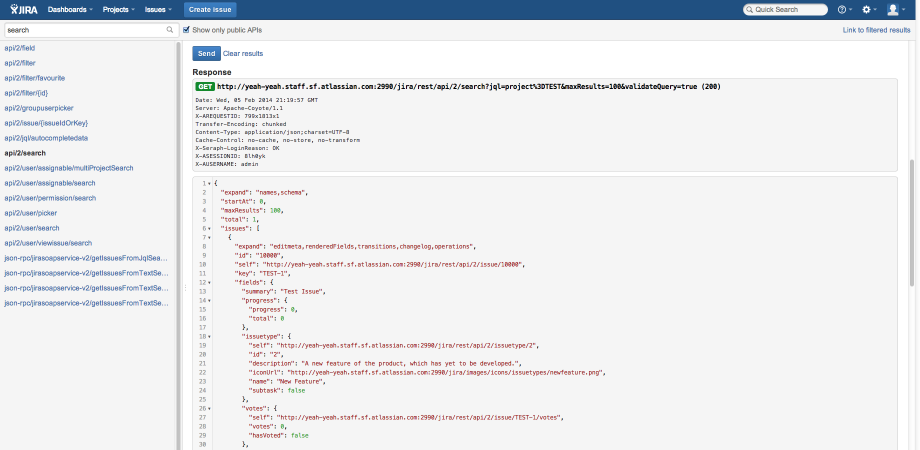920x450 pixels.
Task: Click the "Server: Apache-Coyote/1.1" line
Action: [239, 108]
